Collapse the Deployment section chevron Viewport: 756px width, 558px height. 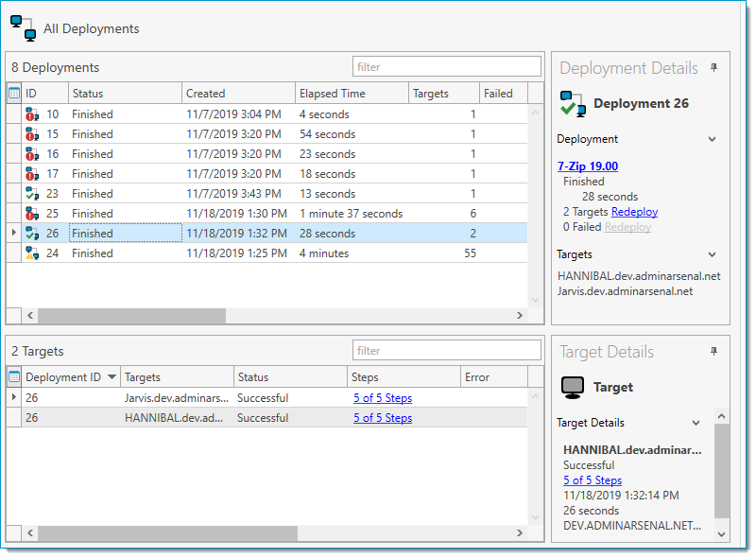tap(712, 139)
